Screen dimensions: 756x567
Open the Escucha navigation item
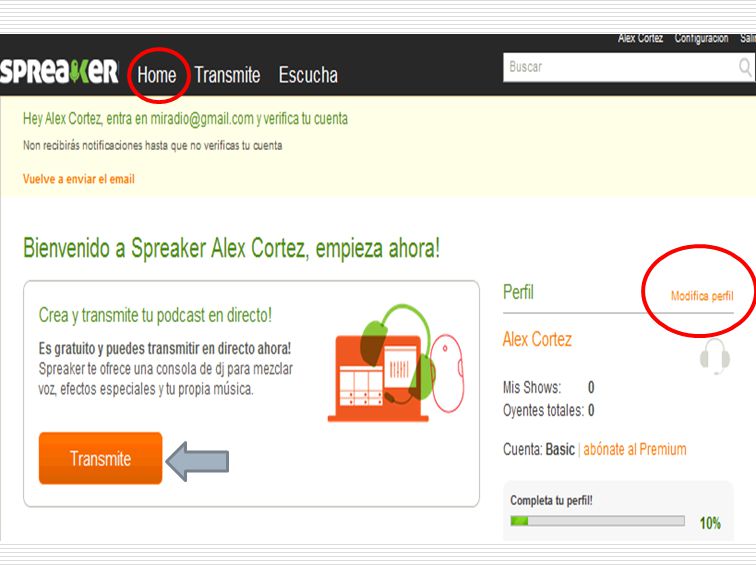tap(308, 75)
